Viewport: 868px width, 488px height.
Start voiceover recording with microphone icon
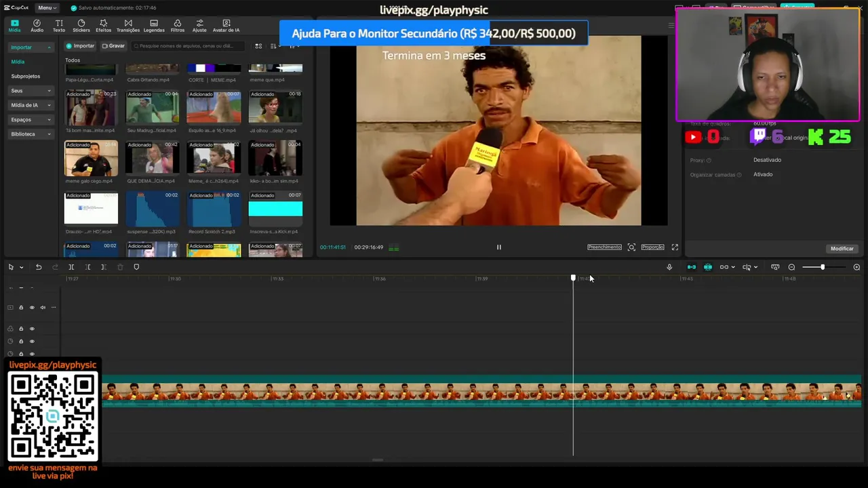669,267
